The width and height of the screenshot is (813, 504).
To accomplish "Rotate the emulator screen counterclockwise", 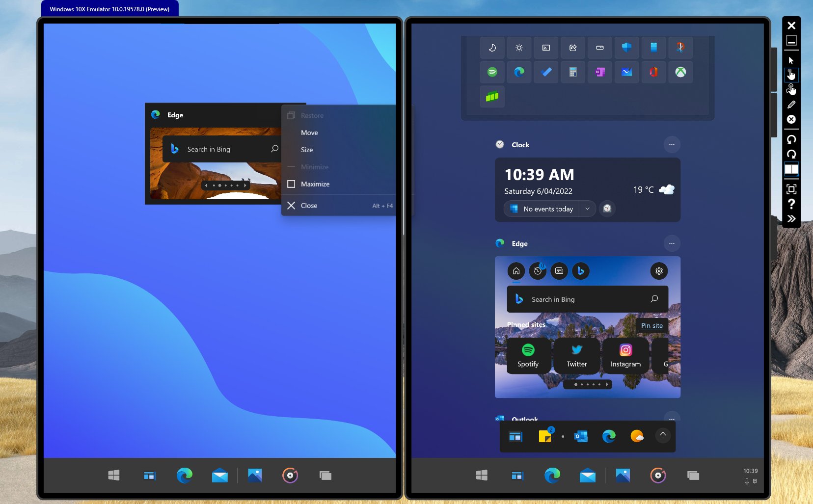I will point(791,140).
